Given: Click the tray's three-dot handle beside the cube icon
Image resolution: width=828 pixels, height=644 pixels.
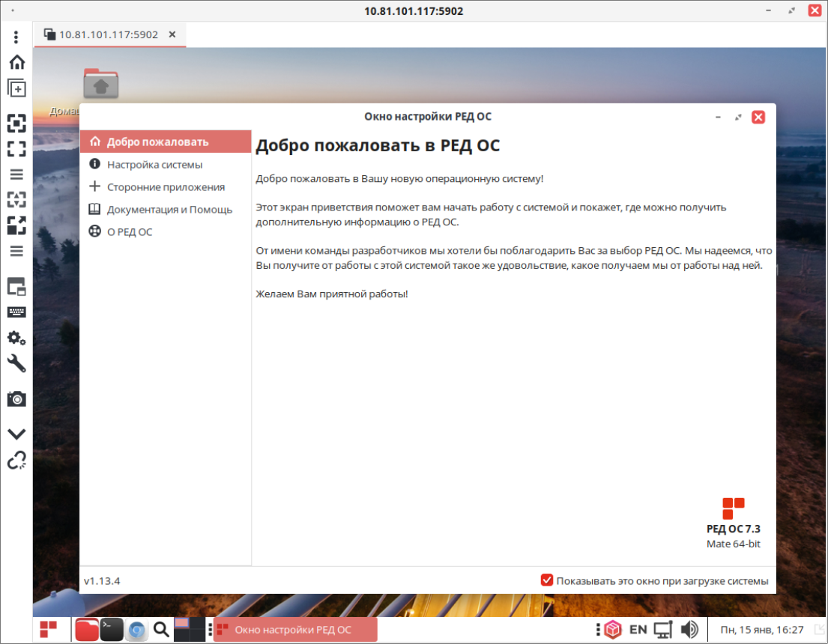Looking at the screenshot, I should point(598,629).
